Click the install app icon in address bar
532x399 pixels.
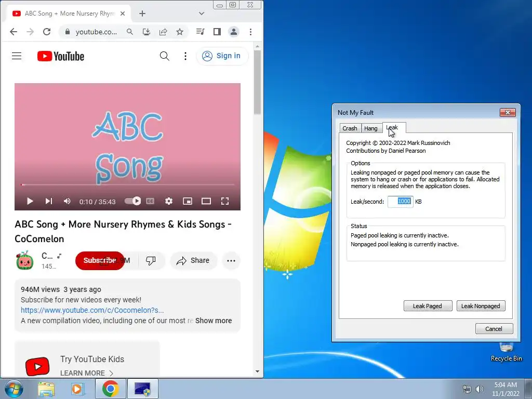(x=146, y=32)
